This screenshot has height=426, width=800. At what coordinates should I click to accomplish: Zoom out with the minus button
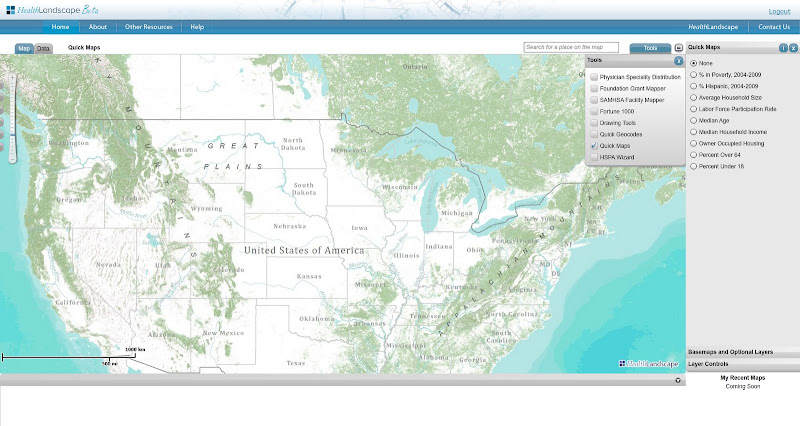12,160
